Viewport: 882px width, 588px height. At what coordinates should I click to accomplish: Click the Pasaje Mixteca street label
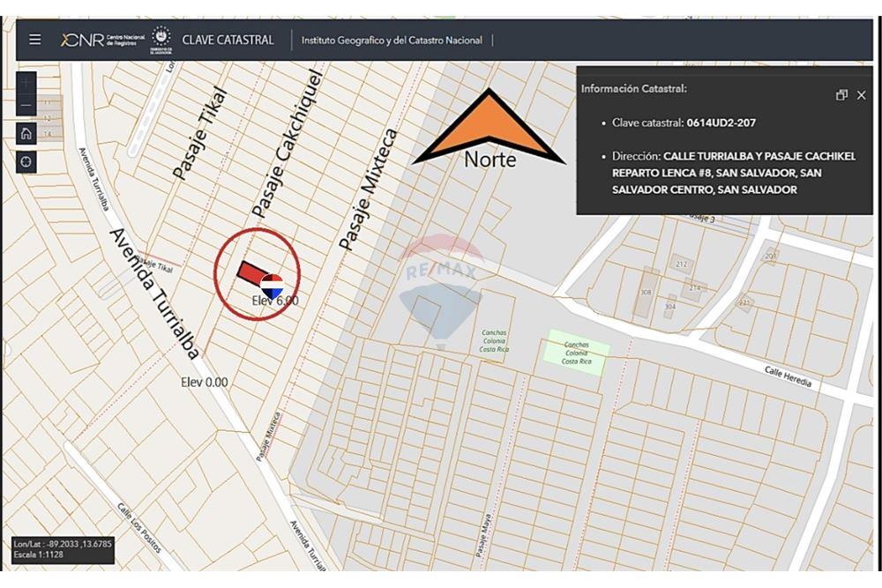370,190
